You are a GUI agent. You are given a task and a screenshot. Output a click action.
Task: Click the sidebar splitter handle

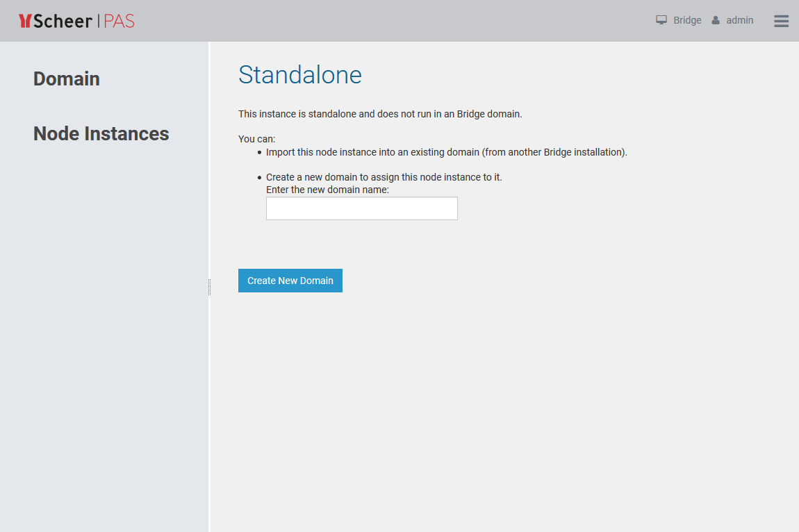click(x=209, y=287)
